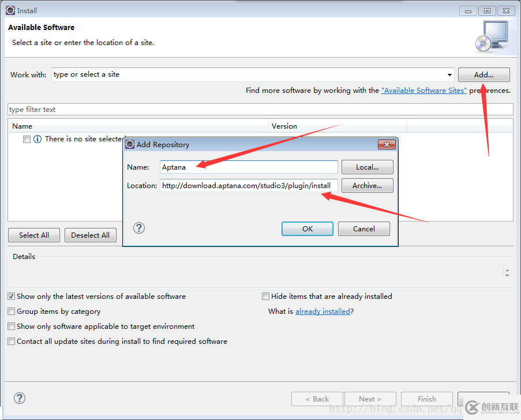Maximize the Install window
Viewport: 521px width, 420px height.
click(487, 10)
